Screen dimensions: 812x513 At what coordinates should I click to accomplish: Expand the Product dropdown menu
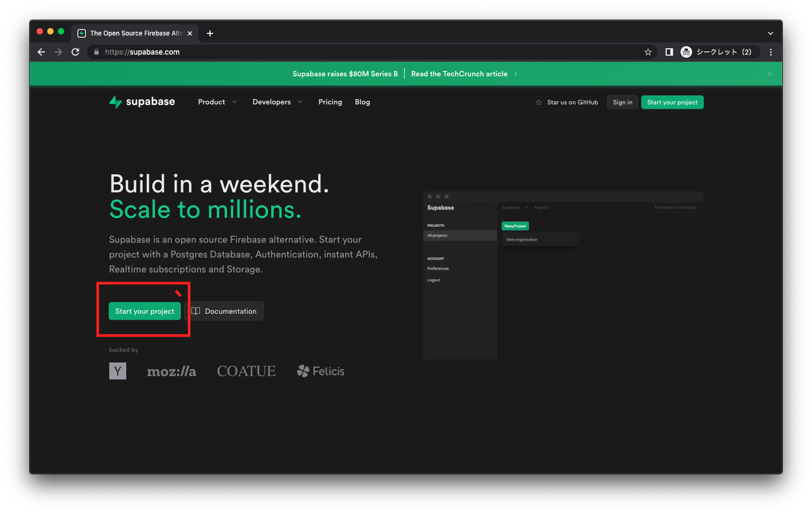217,102
